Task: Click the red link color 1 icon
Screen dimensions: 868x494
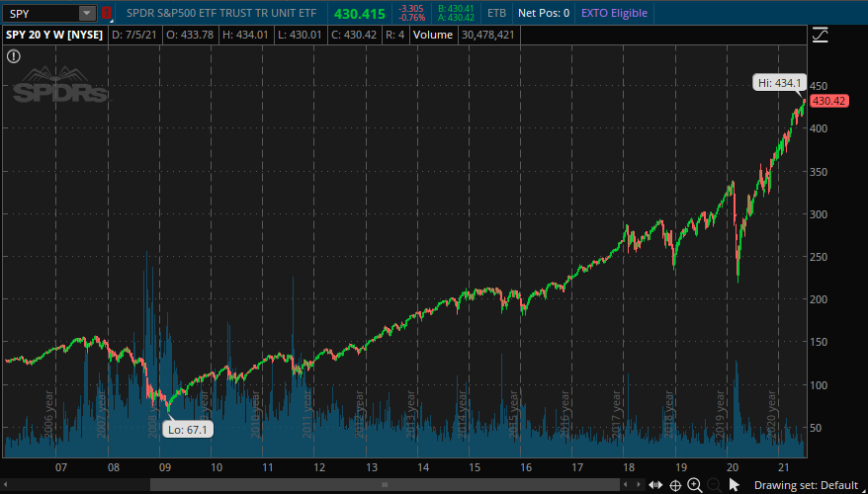Action: [x=106, y=13]
